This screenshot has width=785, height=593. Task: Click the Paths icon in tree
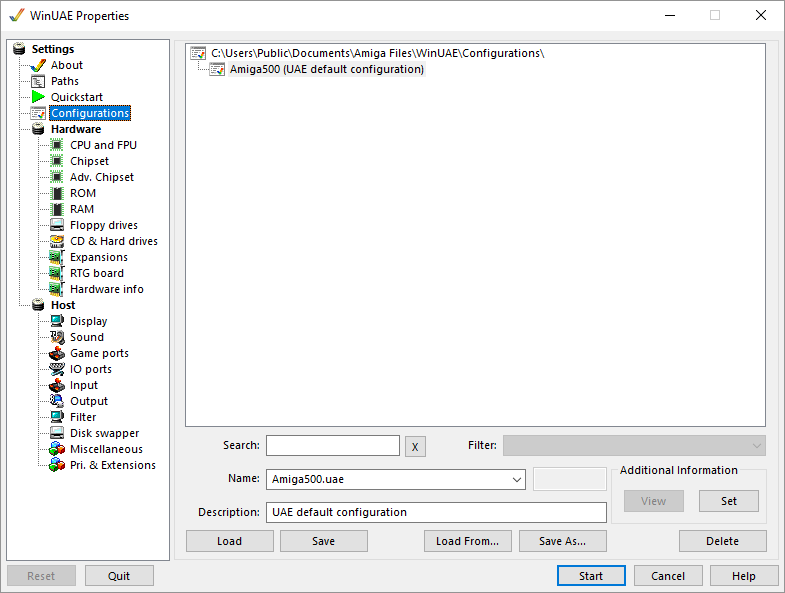click(38, 81)
